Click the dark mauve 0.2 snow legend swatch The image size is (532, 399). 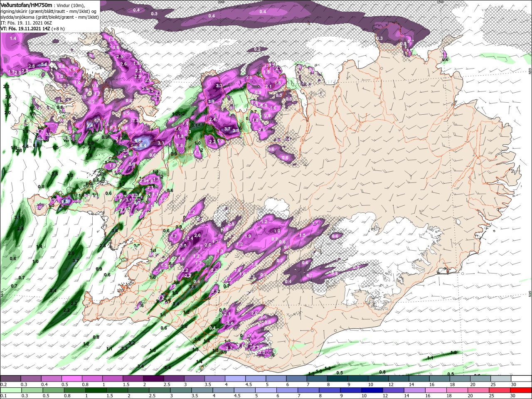pos(10,379)
